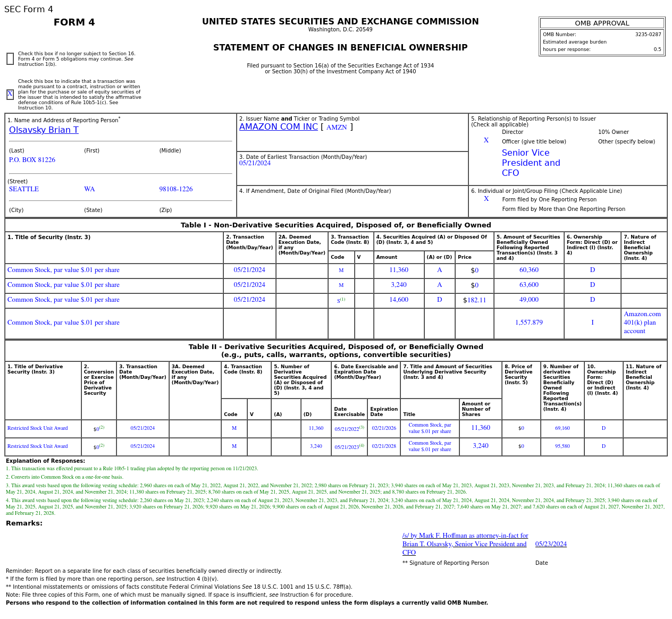The width and height of the screenshot is (672, 619).
Task: Click 'P.O. BOX 81226' street address
Action: point(32,160)
